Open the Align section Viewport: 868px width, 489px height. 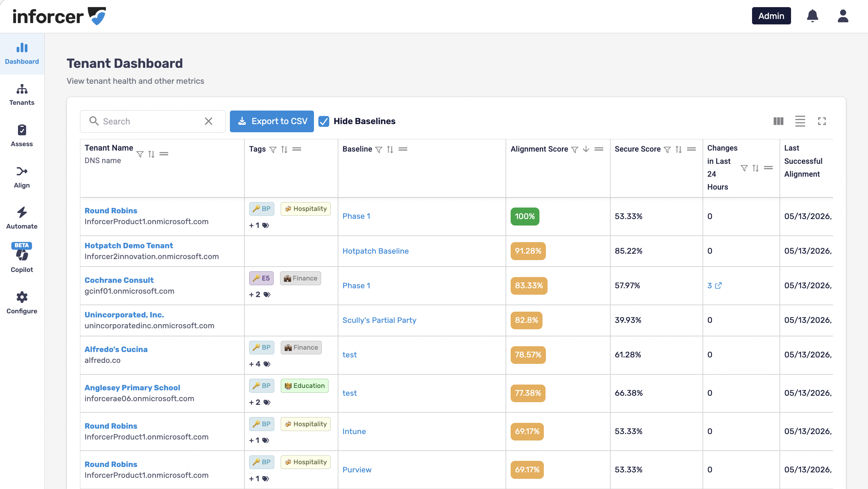(22, 177)
